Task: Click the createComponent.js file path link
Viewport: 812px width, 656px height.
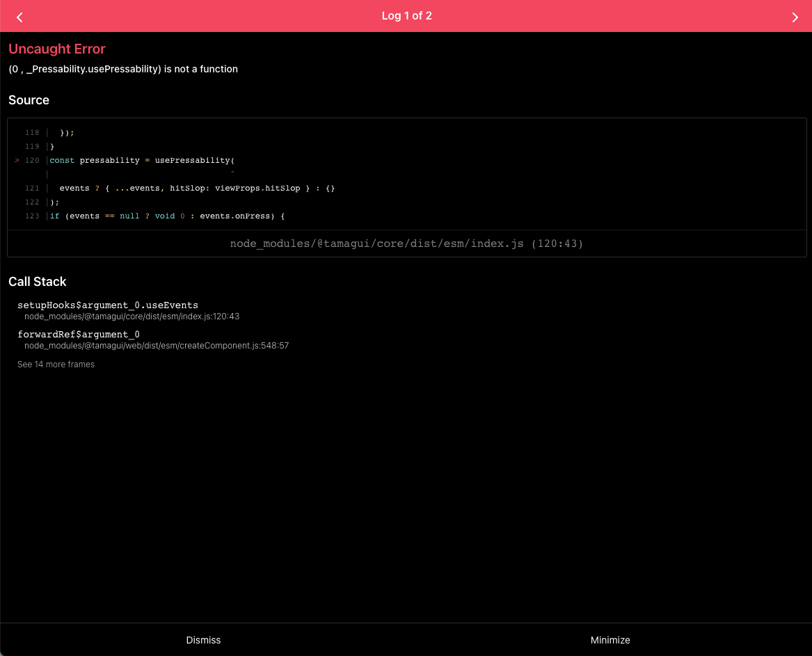Action: click(157, 346)
